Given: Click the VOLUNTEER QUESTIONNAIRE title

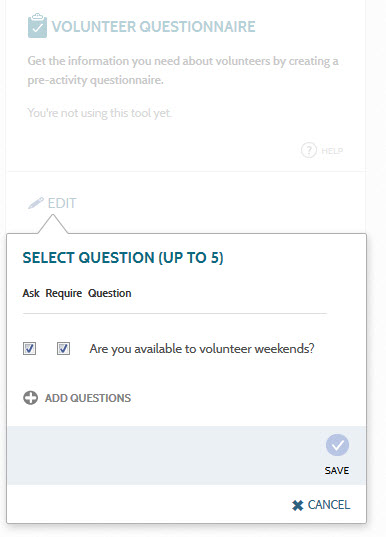Looking at the screenshot, I should coord(153,27).
